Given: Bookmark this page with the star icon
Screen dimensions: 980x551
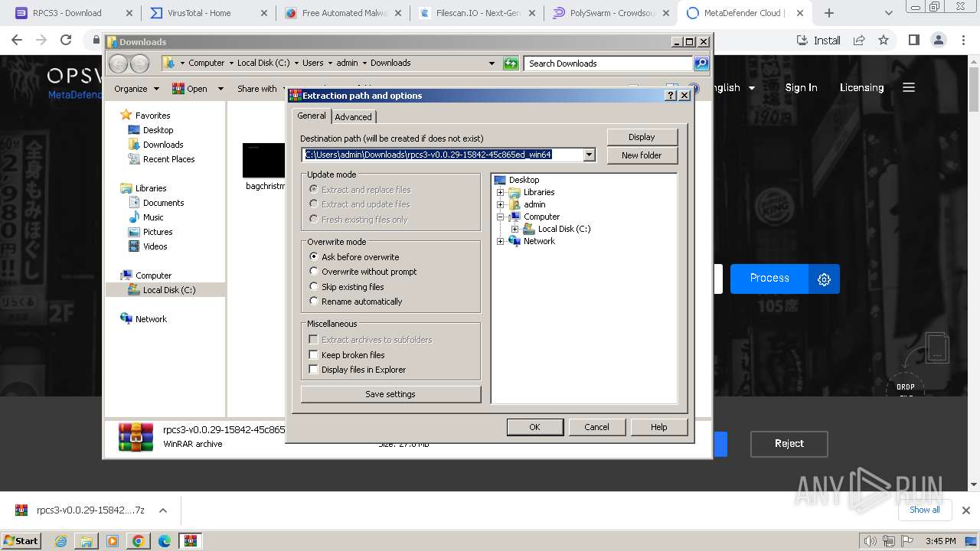Looking at the screenshot, I should [x=884, y=40].
